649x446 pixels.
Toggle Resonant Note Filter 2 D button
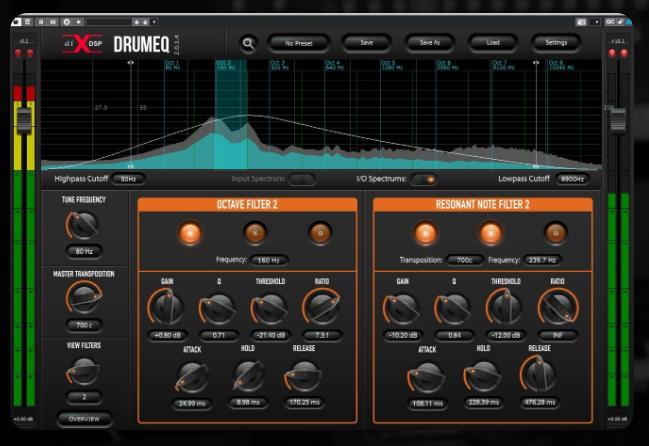point(555,233)
